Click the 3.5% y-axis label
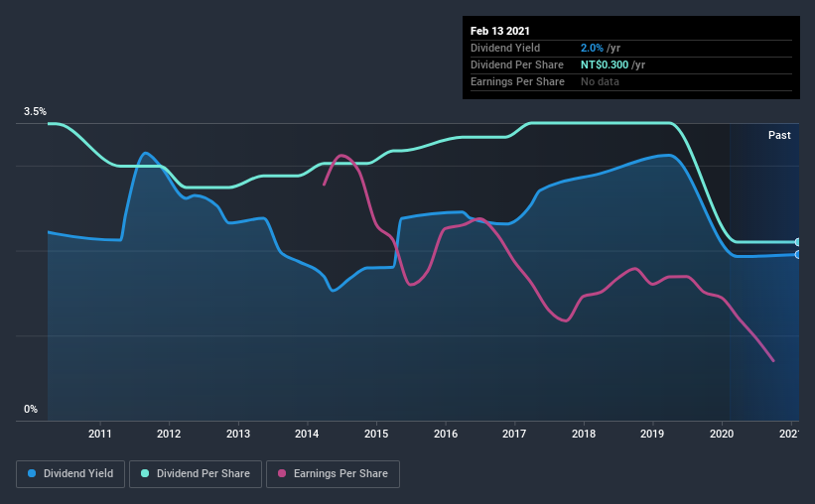 click(x=35, y=111)
